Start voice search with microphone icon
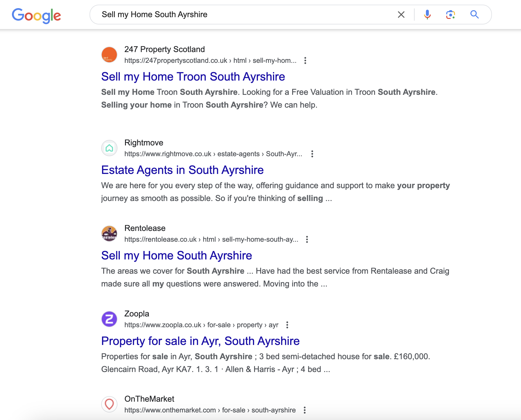This screenshot has height=420, width=521. tap(427, 15)
